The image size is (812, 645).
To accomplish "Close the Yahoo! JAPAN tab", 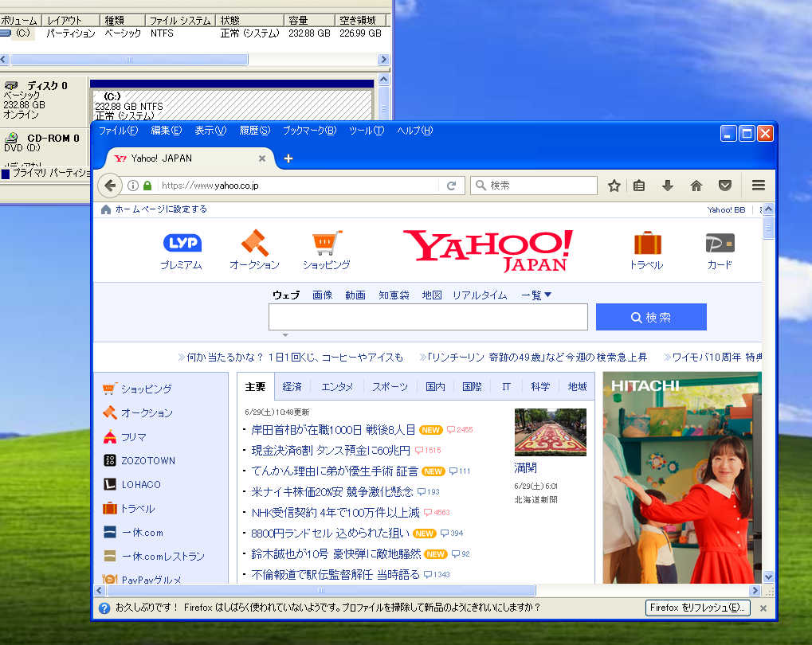I will [262, 158].
